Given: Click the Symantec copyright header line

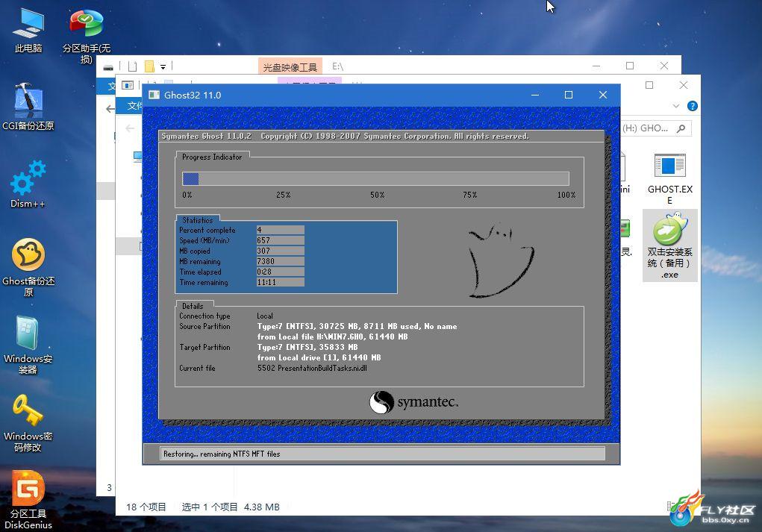Looking at the screenshot, I should click(345, 136).
